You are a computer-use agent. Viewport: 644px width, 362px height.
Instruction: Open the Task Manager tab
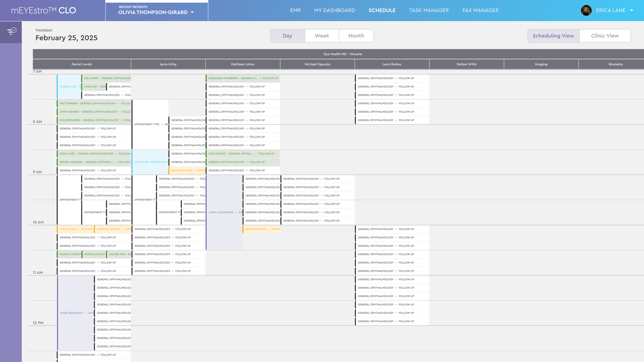[429, 11]
